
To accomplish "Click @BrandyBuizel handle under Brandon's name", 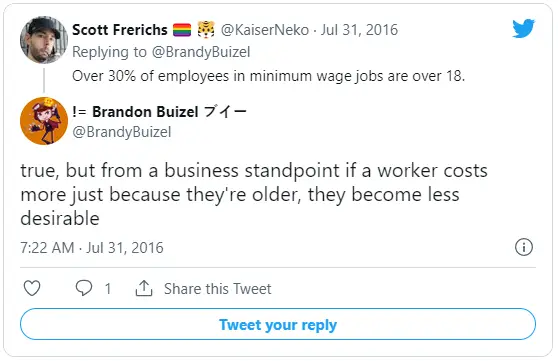I will point(122,132).
